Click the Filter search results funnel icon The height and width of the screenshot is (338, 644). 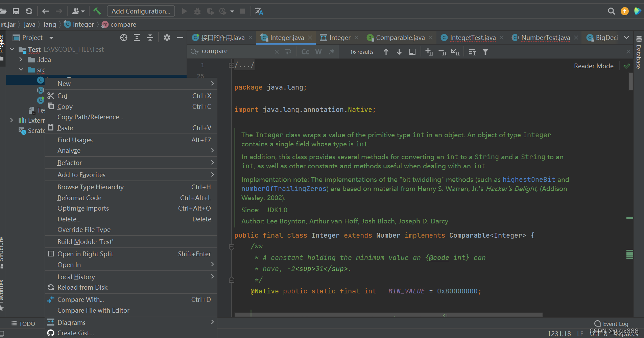[x=485, y=52]
